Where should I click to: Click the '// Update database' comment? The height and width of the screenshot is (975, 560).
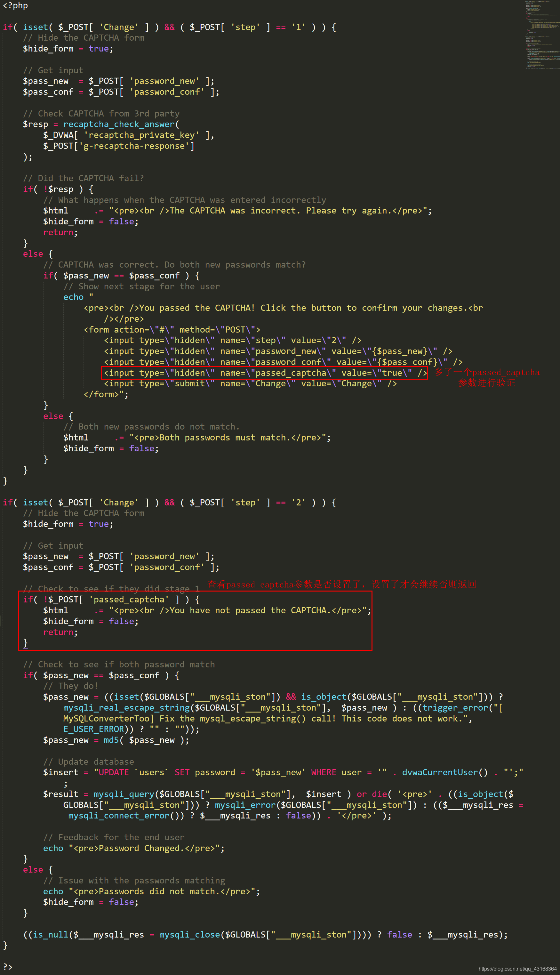pyautogui.click(x=88, y=762)
